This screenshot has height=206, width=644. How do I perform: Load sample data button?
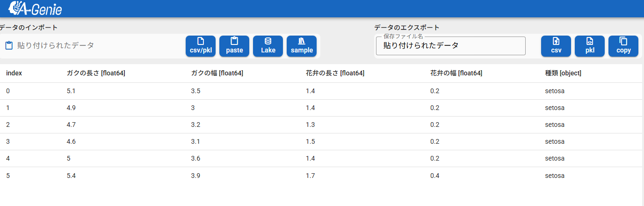(x=302, y=46)
